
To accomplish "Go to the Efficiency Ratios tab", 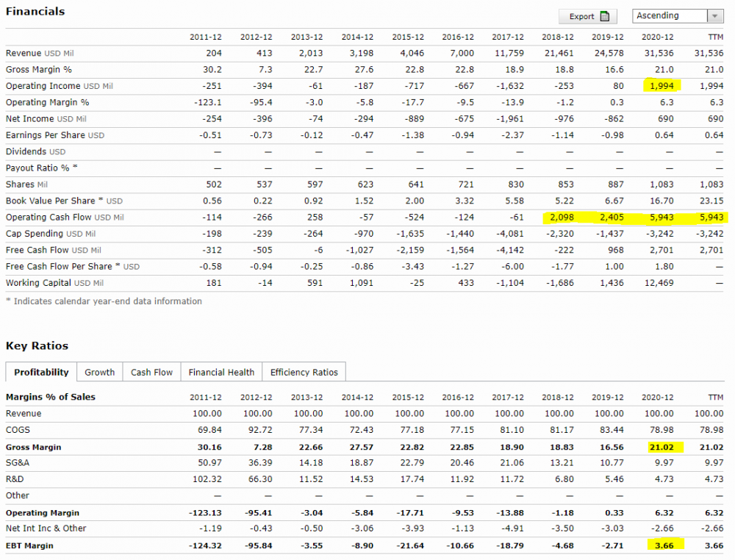I will tap(304, 373).
